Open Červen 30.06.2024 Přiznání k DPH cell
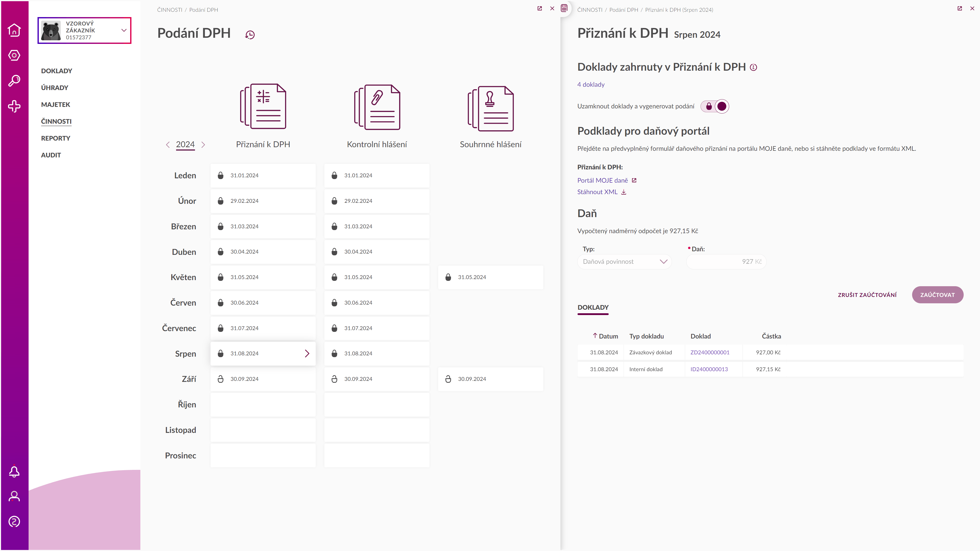 [x=263, y=303]
